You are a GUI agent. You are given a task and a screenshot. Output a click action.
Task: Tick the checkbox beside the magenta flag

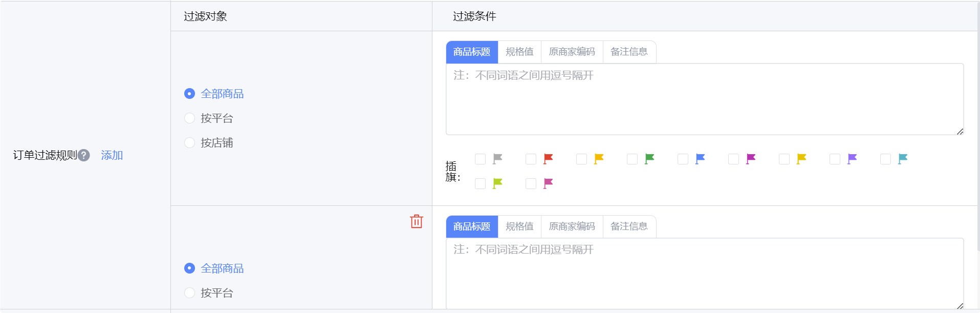(733, 159)
